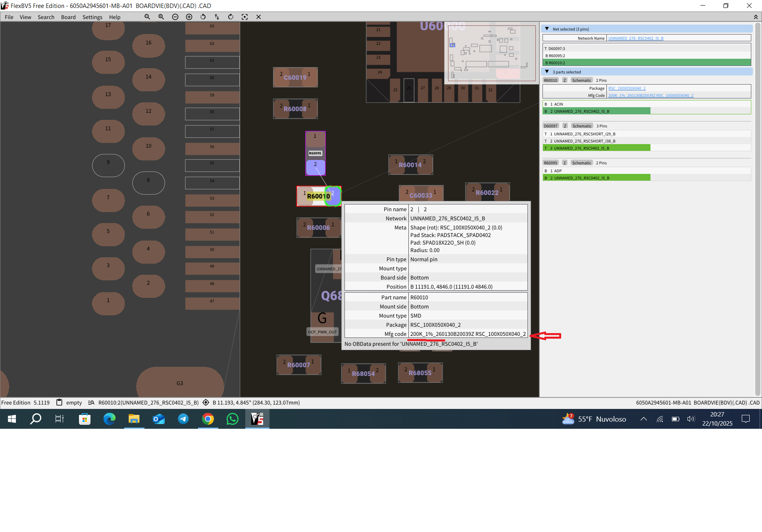This screenshot has width=762, height=532.
Task: Rotate board counter-clockwise
Action: 203,17
